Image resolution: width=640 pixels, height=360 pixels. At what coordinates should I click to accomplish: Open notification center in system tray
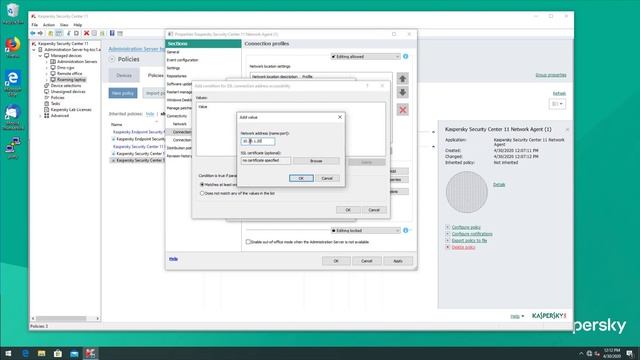(630, 353)
